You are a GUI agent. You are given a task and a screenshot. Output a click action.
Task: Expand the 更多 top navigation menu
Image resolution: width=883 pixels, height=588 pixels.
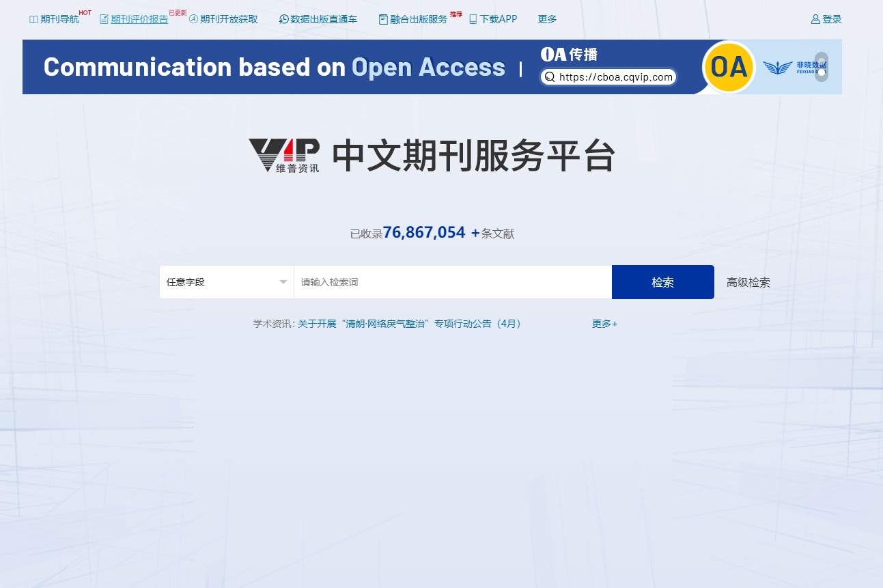pyautogui.click(x=547, y=19)
